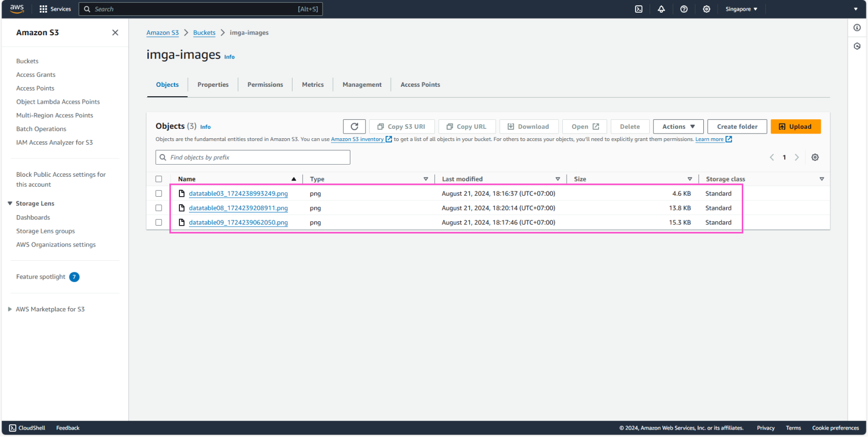868x437 pixels.
Task: Click the Copy URL button
Action: tap(467, 127)
